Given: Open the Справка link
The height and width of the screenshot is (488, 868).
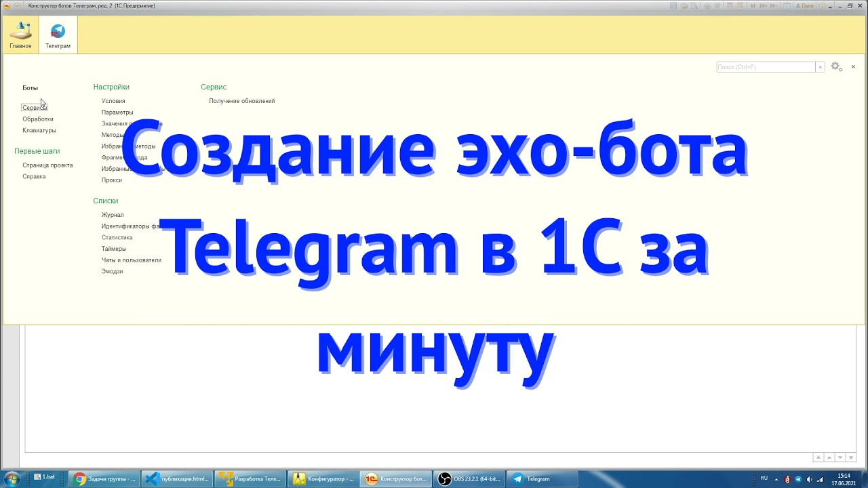Looking at the screenshot, I should [x=34, y=176].
